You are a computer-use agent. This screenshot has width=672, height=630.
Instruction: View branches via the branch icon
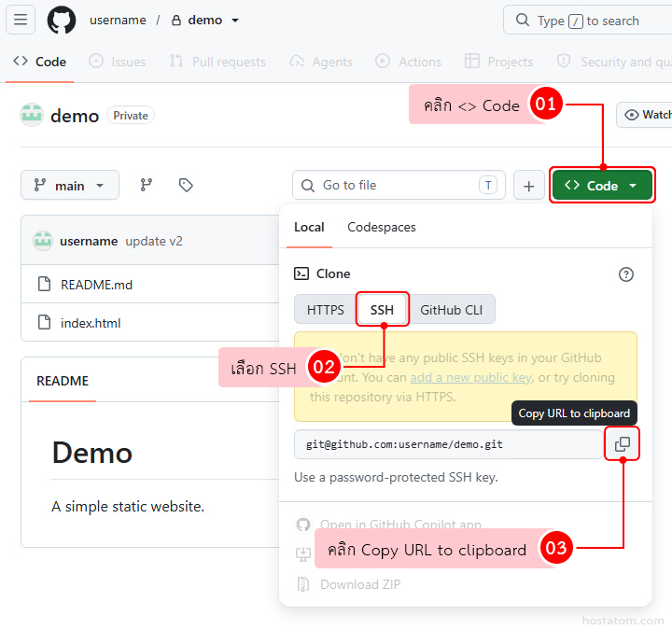pos(147,185)
